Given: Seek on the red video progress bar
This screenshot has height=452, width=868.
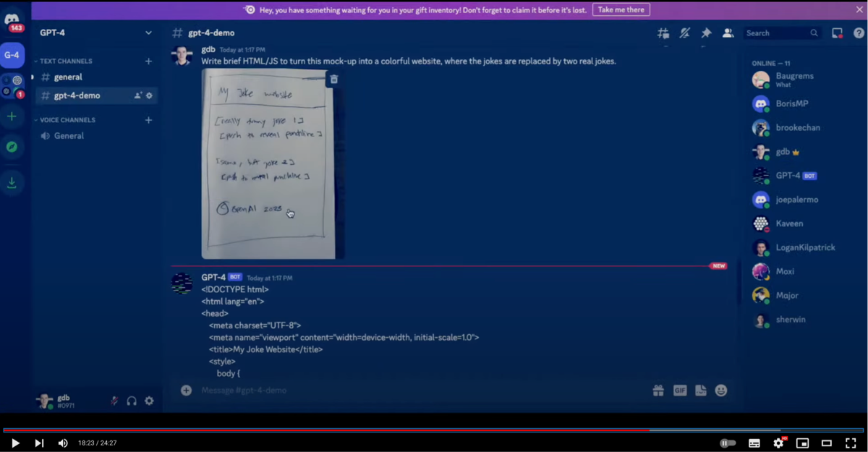Looking at the screenshot, I should point(434,430).
